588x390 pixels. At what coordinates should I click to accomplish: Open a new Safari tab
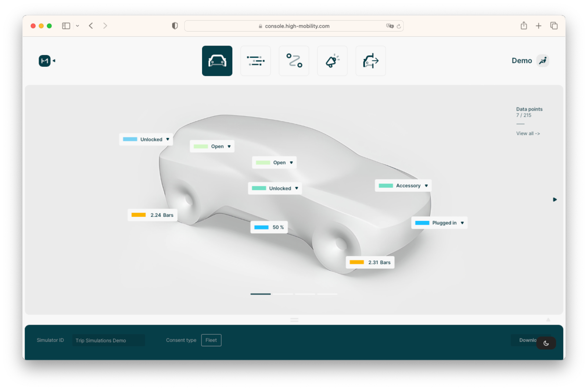tap(538, 26)
